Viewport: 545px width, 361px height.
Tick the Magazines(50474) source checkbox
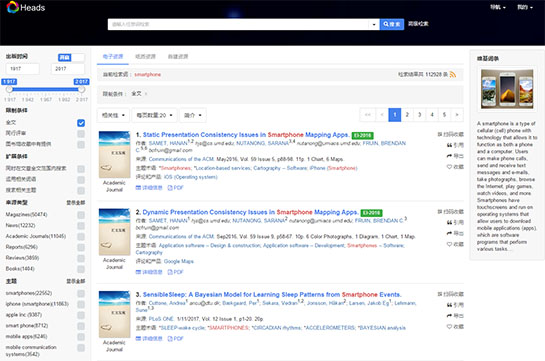81,215
